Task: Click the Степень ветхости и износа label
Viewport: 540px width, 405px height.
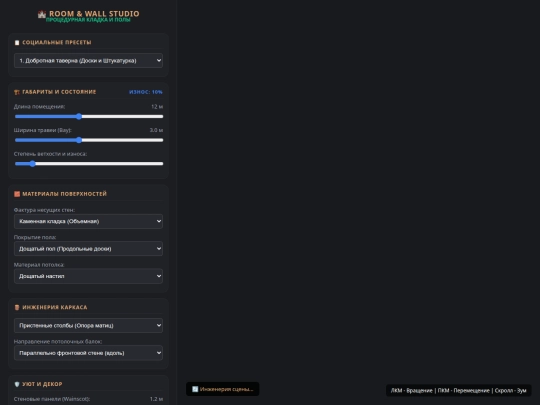Action: click(x=50, y=154)
